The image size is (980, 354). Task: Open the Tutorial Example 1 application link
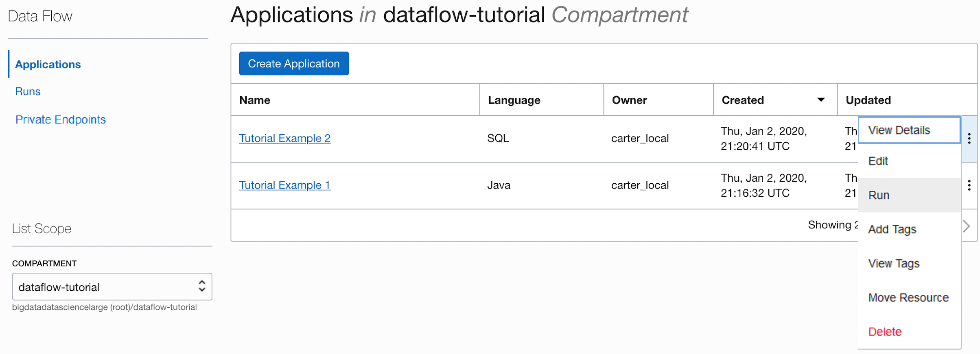pyautogui.click(x=284, y=185)
